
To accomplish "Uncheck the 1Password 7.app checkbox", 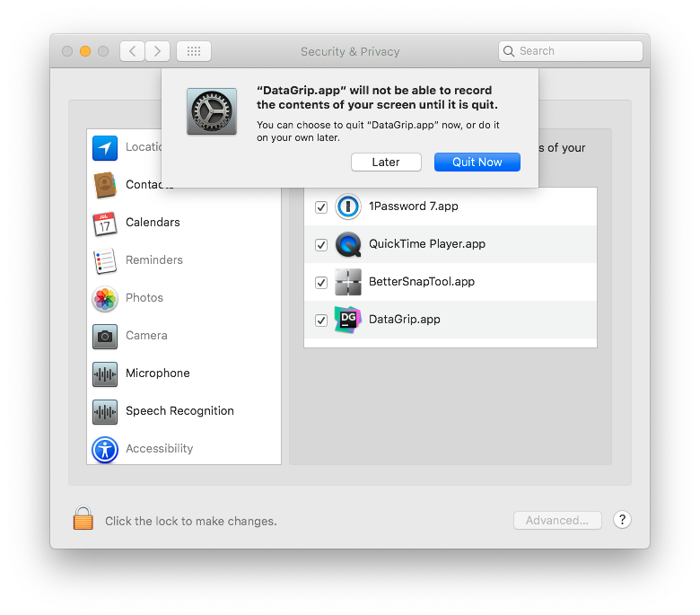I will 321,206.
